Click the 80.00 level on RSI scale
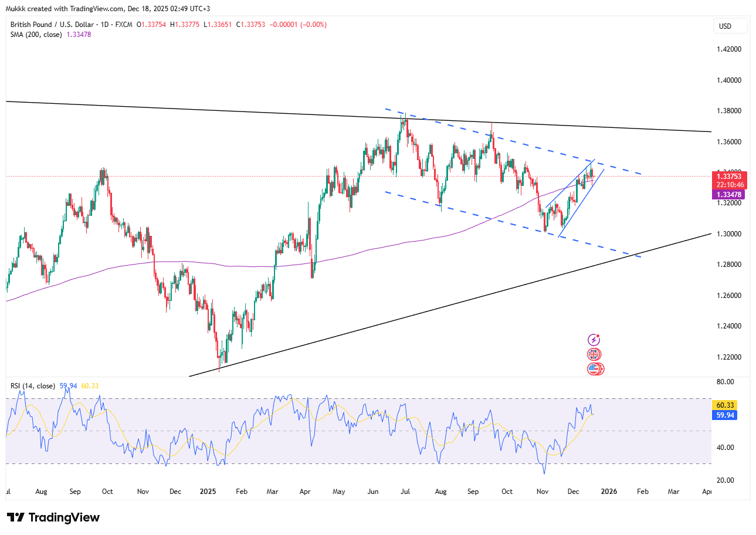 [x=725, y=382]
